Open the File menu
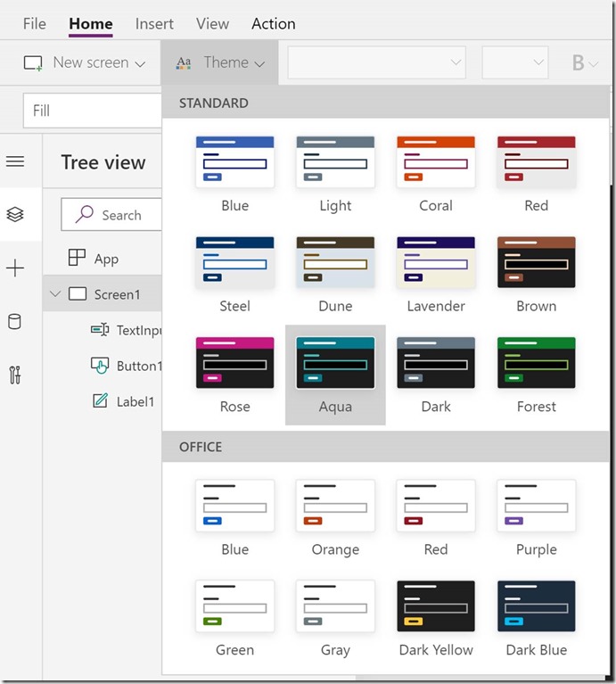The width and height of the screenshot is (616, 684). pos(34,24)
